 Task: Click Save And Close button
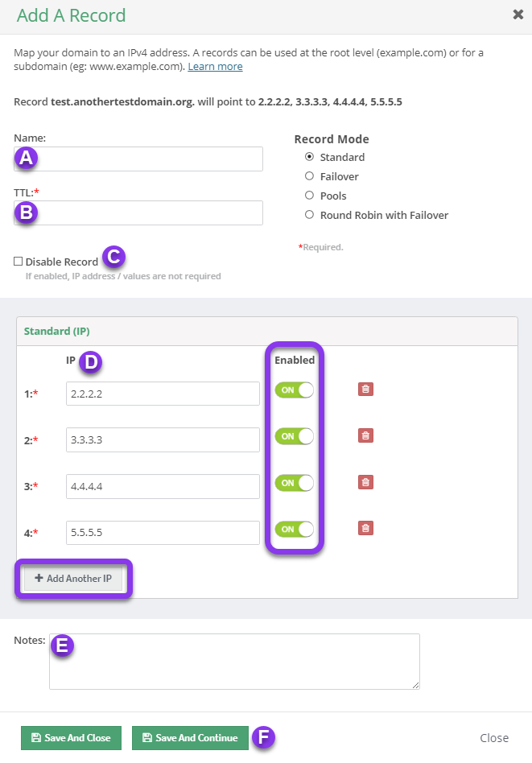(x=71, y=738)
